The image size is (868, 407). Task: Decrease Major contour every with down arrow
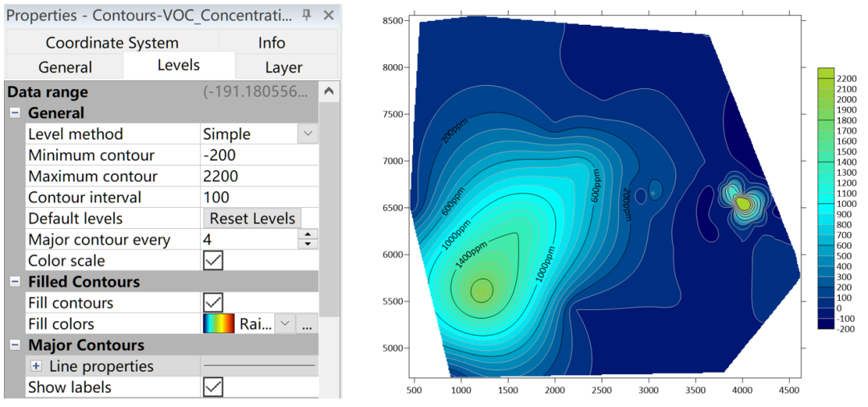click(308, 244)
